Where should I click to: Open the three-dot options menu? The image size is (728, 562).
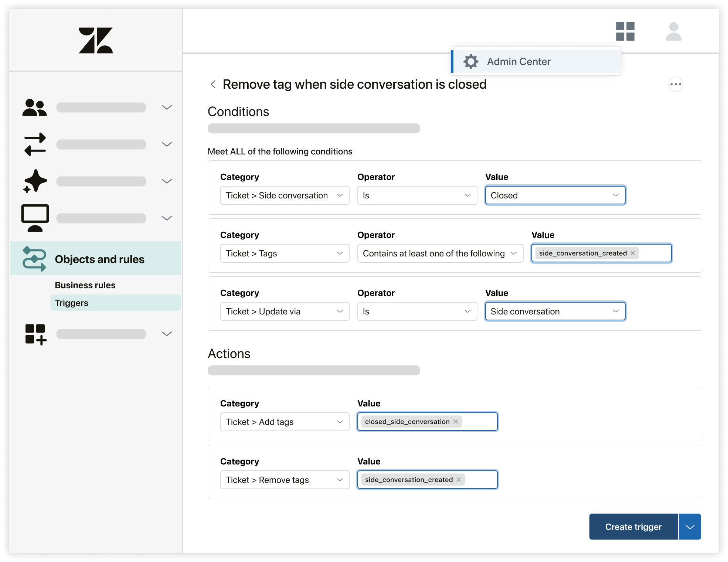675,85
